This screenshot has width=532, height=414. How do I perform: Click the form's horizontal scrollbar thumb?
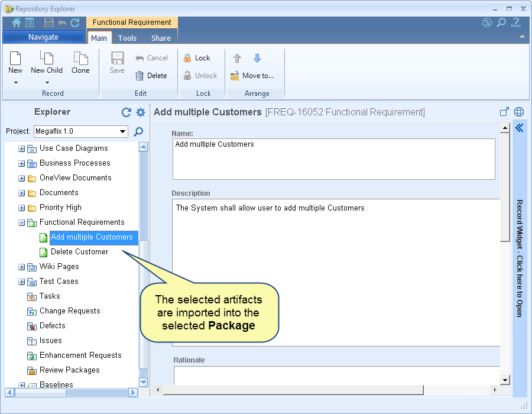click(x=293, y=390)
